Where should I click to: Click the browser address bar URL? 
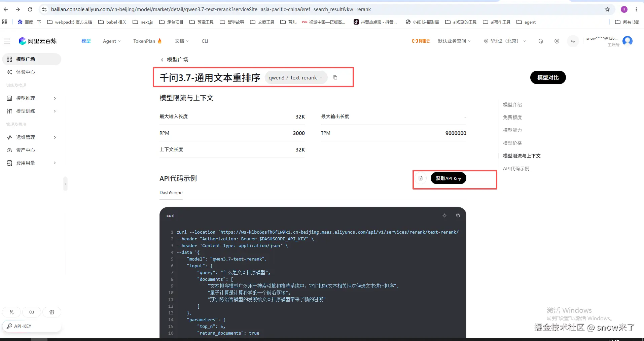point(211,9)
